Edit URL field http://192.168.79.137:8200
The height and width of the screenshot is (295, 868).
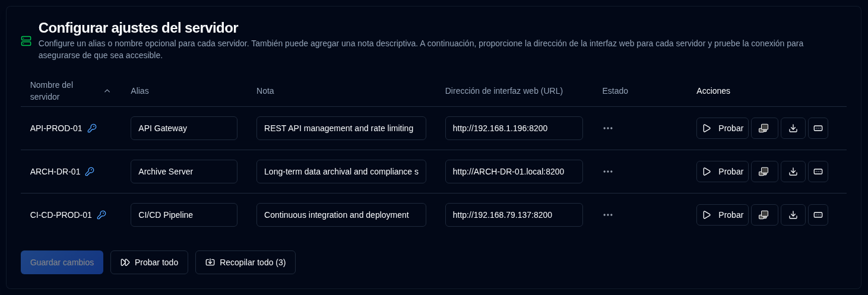coord(514,215)
